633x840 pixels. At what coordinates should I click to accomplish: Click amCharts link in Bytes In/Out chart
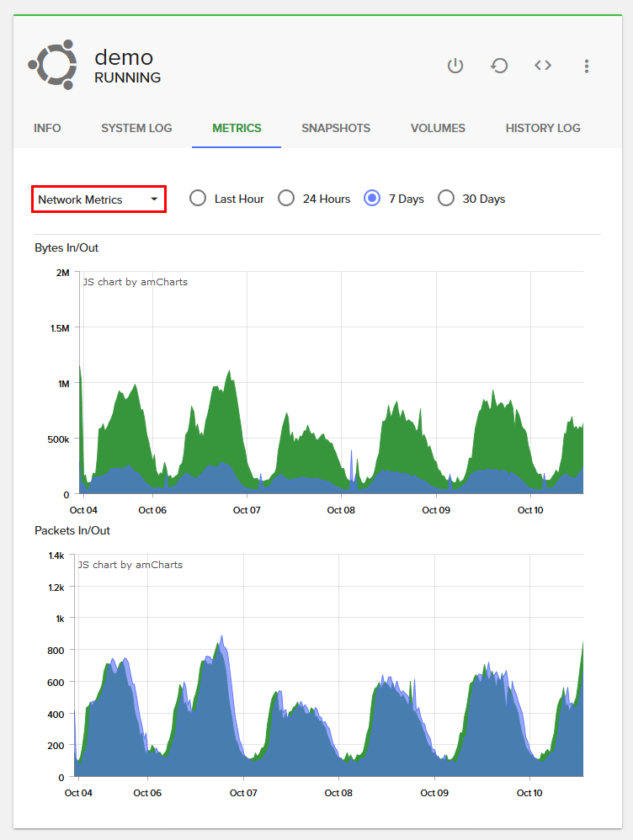coord(135,282)
